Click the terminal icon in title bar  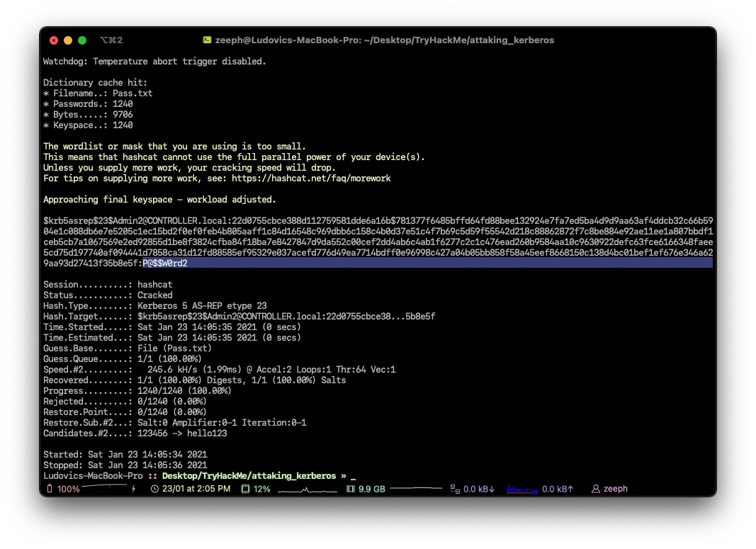[207, 40]
